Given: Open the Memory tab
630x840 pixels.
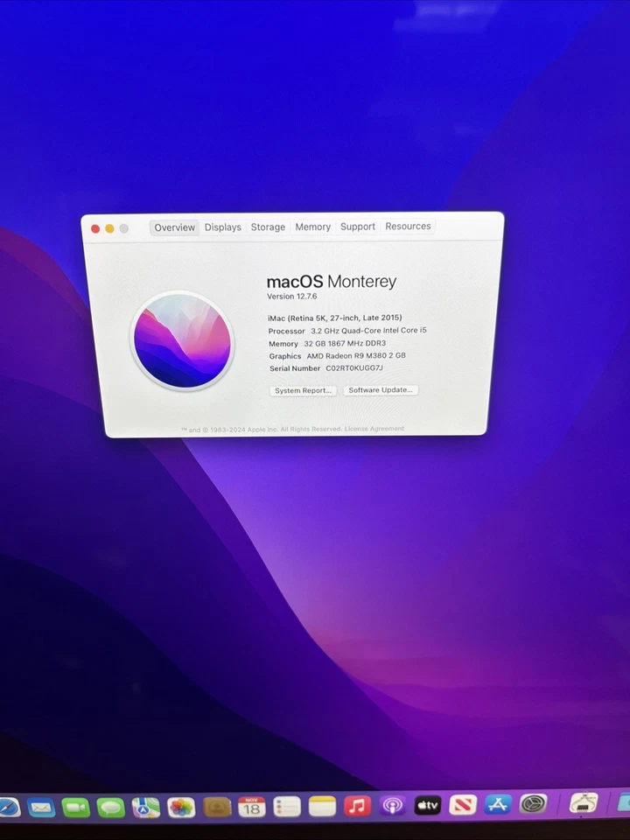Looking at the screenshot, I should [x=313, y=227].
